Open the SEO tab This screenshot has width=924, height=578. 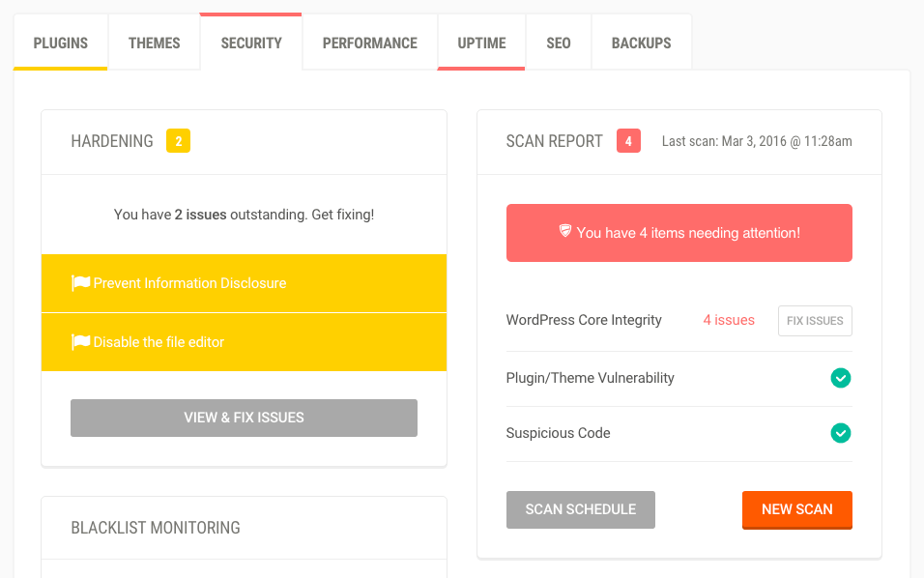pos(558,43)
